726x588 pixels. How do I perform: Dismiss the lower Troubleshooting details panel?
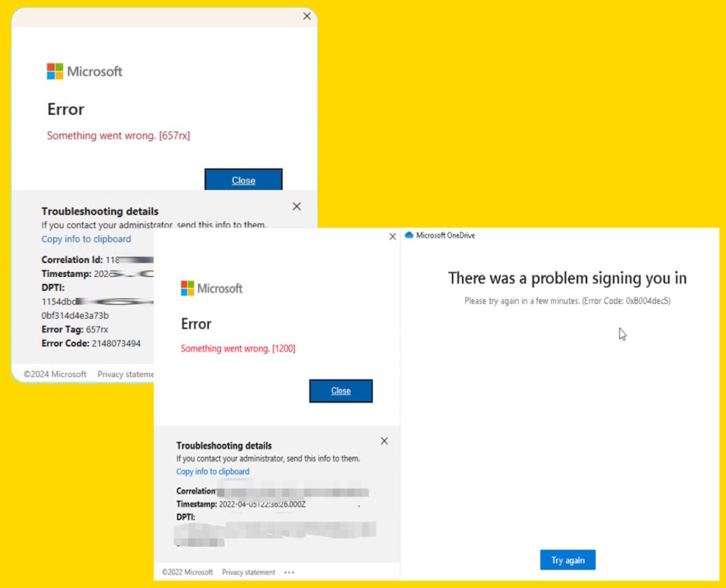pyautogui.click(x=384, y=441)
